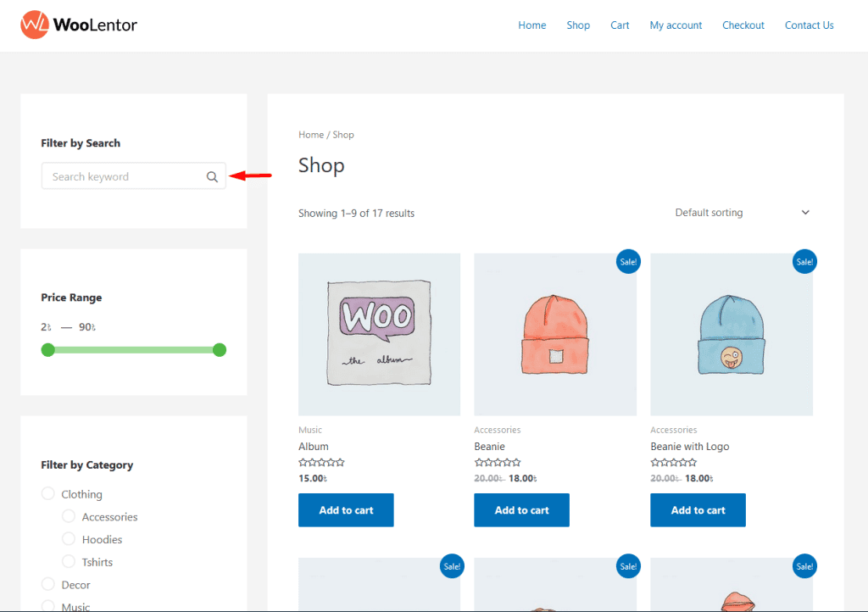Screen dimensions: 868x612
Task: Click the WooLentor logo icon
Action: point(35,25)
